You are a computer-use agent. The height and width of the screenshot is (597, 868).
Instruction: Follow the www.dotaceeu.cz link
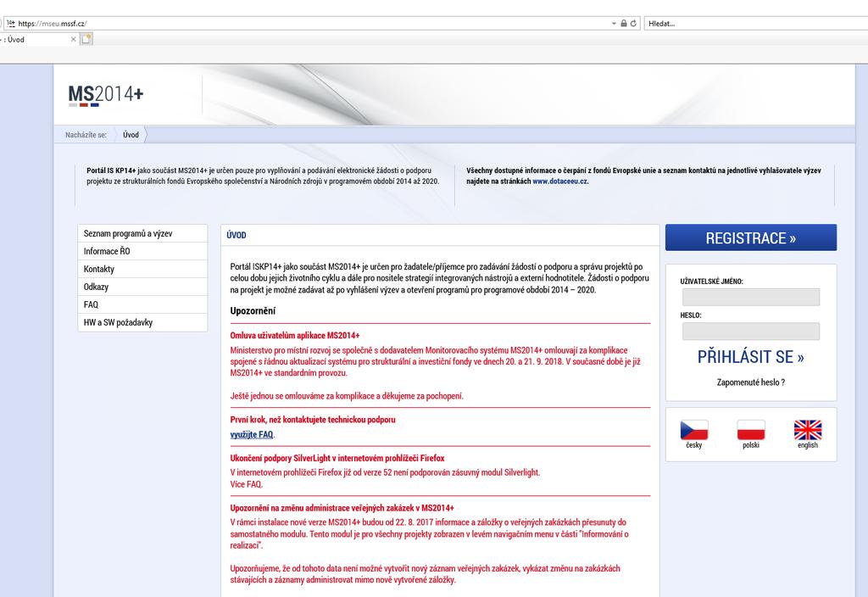tap(559, 181)
